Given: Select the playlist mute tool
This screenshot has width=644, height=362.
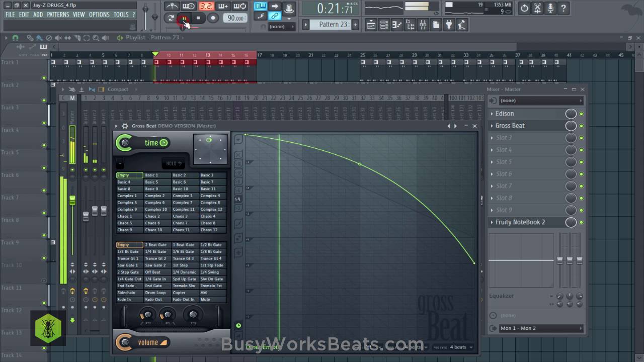Looking at the screenshot, I should 58,38.
